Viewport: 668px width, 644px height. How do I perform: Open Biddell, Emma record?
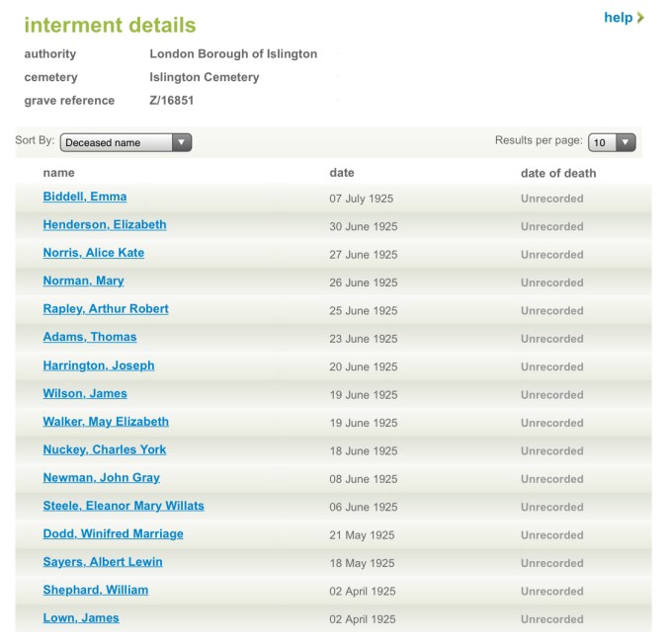(x=85, y=197)
